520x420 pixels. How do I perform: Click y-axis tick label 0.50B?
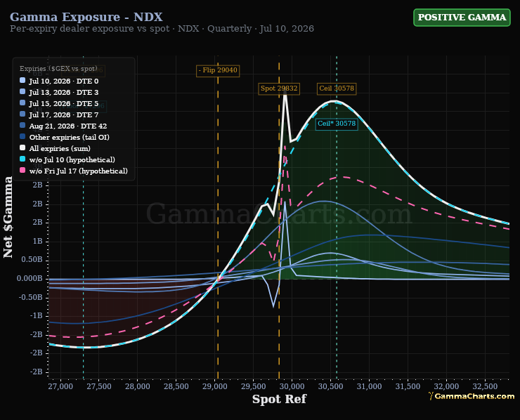pyautogui.click(x=32, y=260)
